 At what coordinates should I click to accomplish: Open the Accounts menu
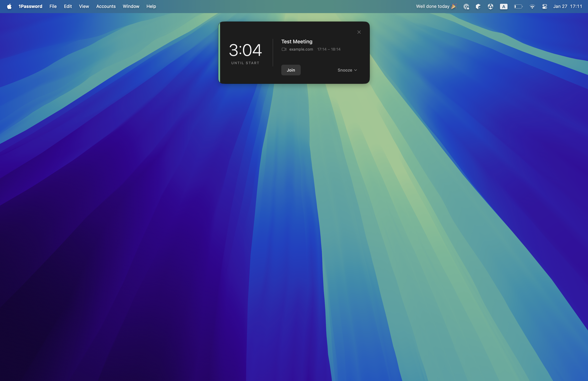pos(106,6)
